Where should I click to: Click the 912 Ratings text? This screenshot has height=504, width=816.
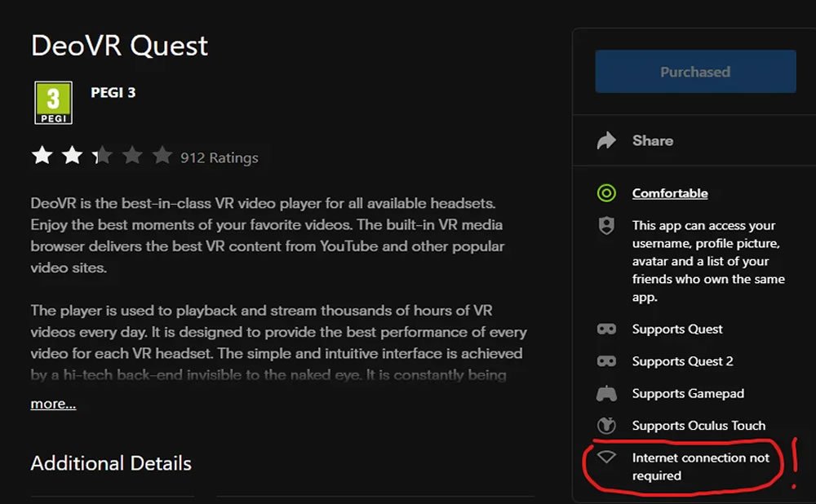[x=219, y=157]
